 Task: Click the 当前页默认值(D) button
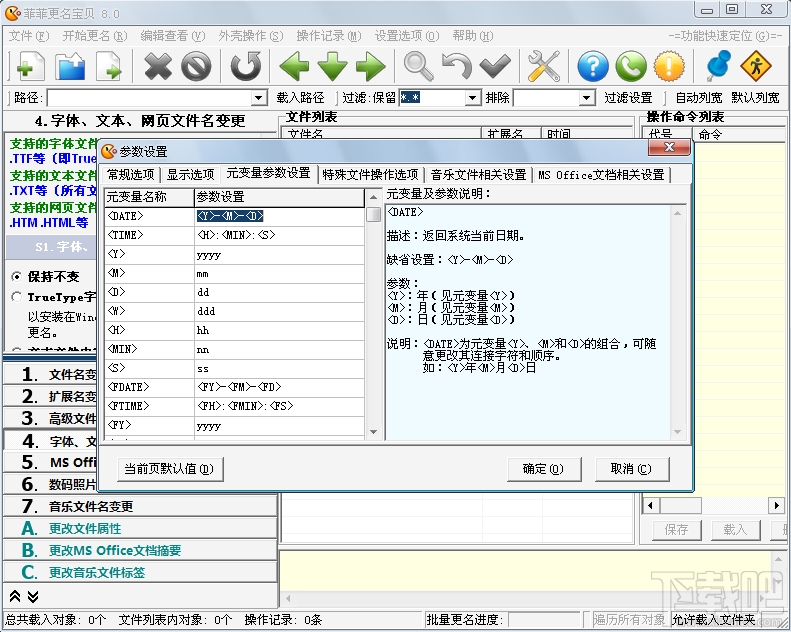(170, 469)
